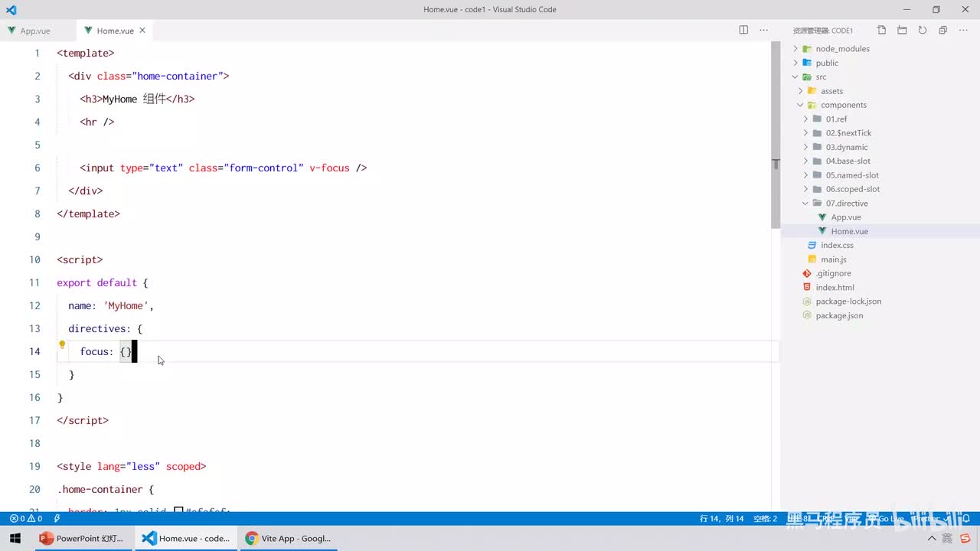The height and width of the screenshot is (551, 980).
Task: Open the editor's more actions menu
Action: pyautogui.click(x=763, y=30)
